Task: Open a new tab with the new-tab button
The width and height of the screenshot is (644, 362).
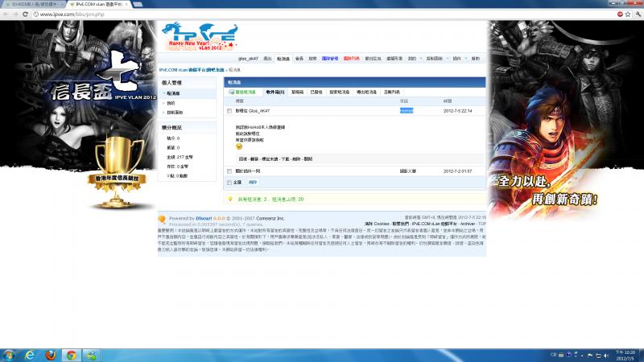Action: click(x=138, y=4)
